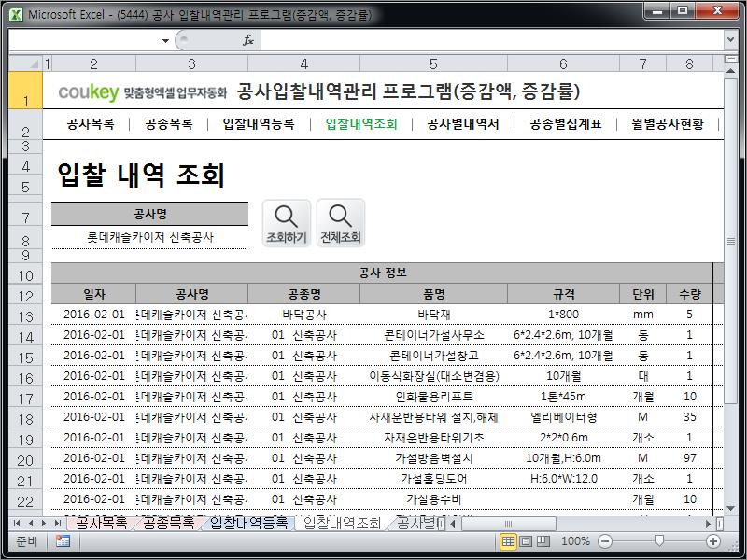Screen dimensions: 747x560
Task: Go to last sheet navigation arrow
Action: click(58, 524)
